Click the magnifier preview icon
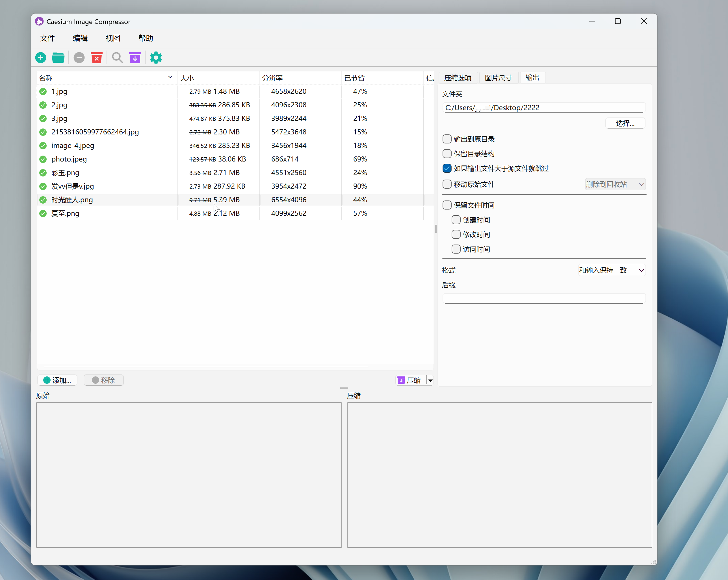Viewport: 728px width, 580px height. [x=117, y=58]
